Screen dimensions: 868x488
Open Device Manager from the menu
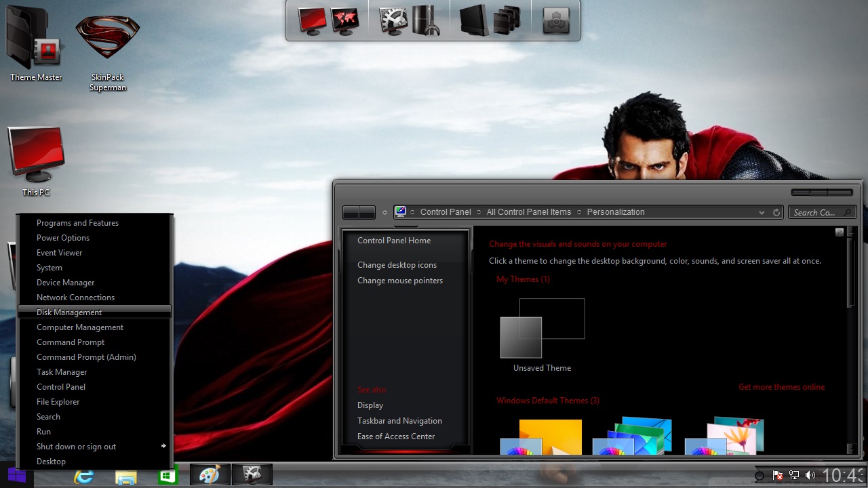click(94, 283)
